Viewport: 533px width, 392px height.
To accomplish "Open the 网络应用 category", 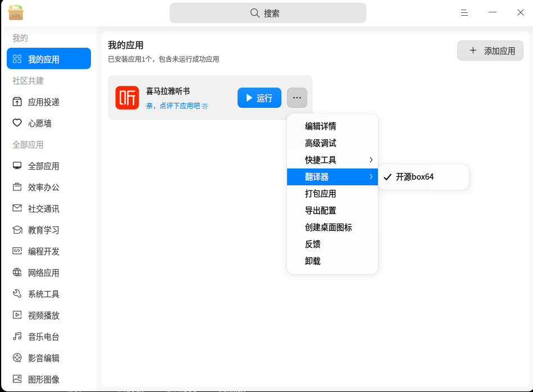I will tap(49, 272).
